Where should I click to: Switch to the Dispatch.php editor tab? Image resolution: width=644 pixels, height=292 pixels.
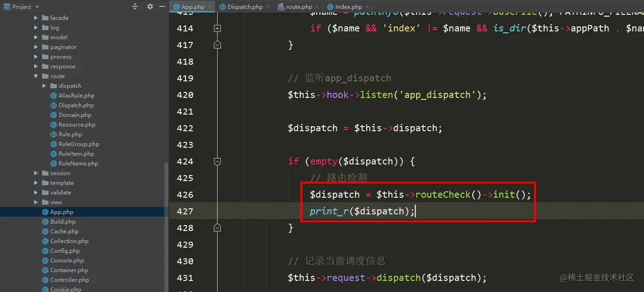coord(245,7)
